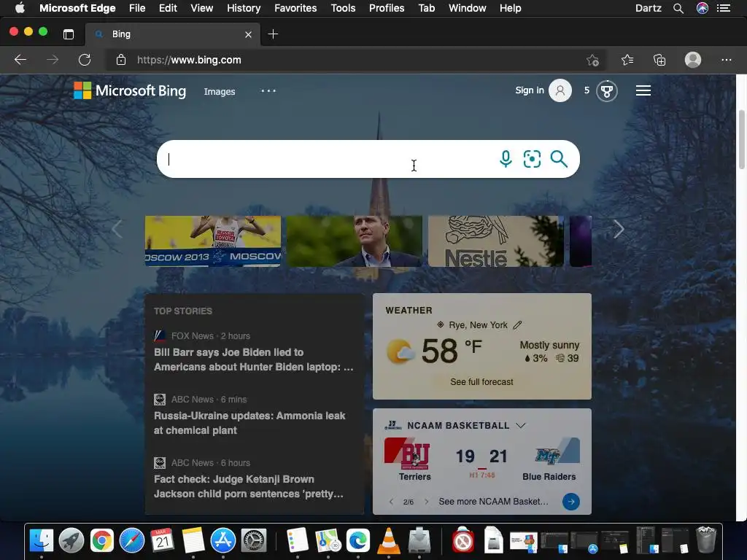Search using voice microphone icon
Viewport: 747px width, 560px height.
(506, 158)
